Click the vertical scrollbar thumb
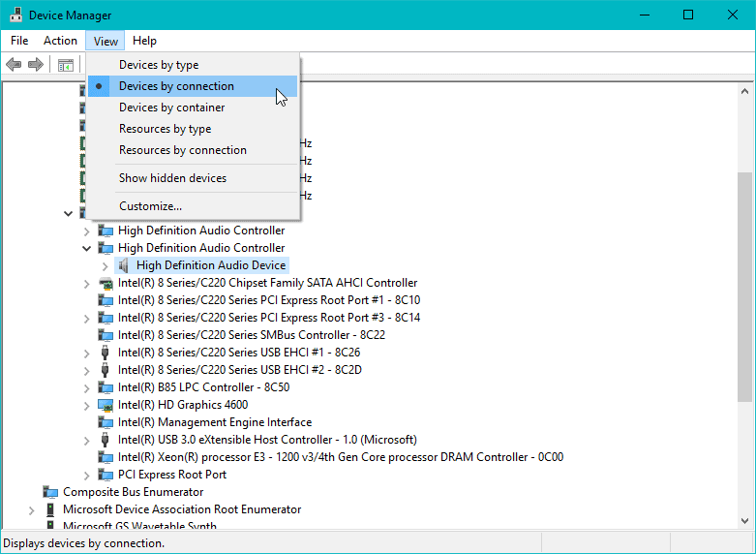Viewport: 756px width, 554px height. point(744,287)
